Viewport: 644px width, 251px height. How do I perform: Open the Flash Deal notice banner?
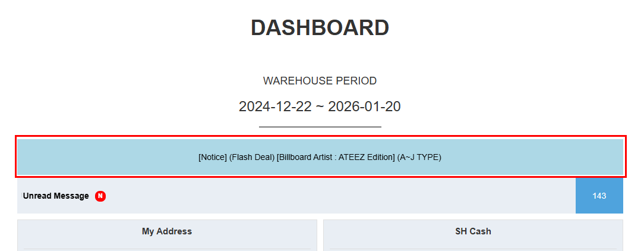(x=320, y=157)
